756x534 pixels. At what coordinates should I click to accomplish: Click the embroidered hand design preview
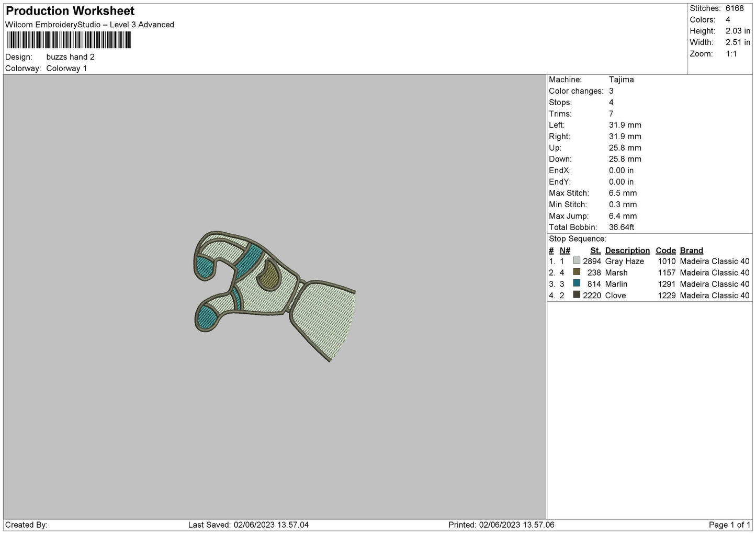coord(275,296)
